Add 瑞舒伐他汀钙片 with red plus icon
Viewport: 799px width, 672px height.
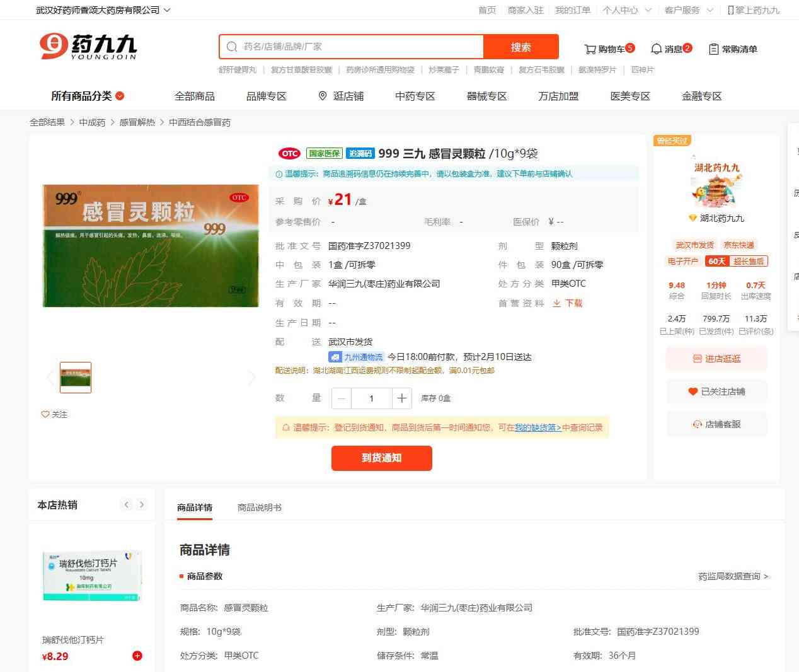coord(137,656)
